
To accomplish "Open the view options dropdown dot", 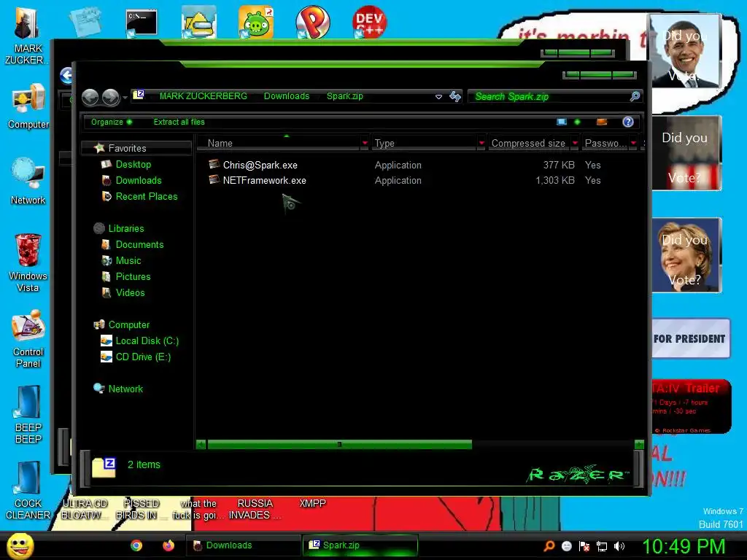I will 577,122.
